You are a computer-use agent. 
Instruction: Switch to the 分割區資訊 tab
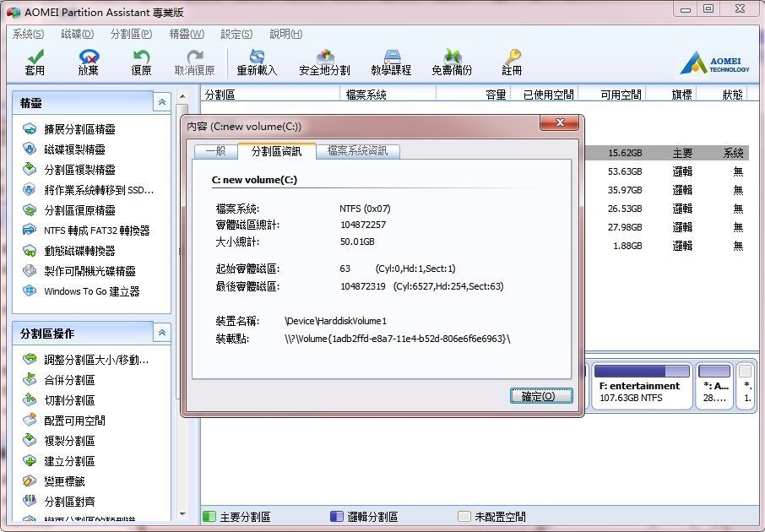pos(277,151)
